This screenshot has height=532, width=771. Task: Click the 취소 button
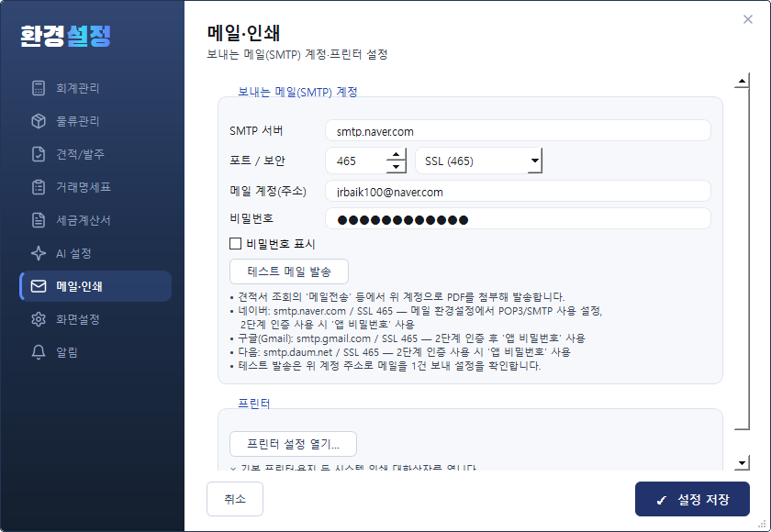tap(235, 499)
